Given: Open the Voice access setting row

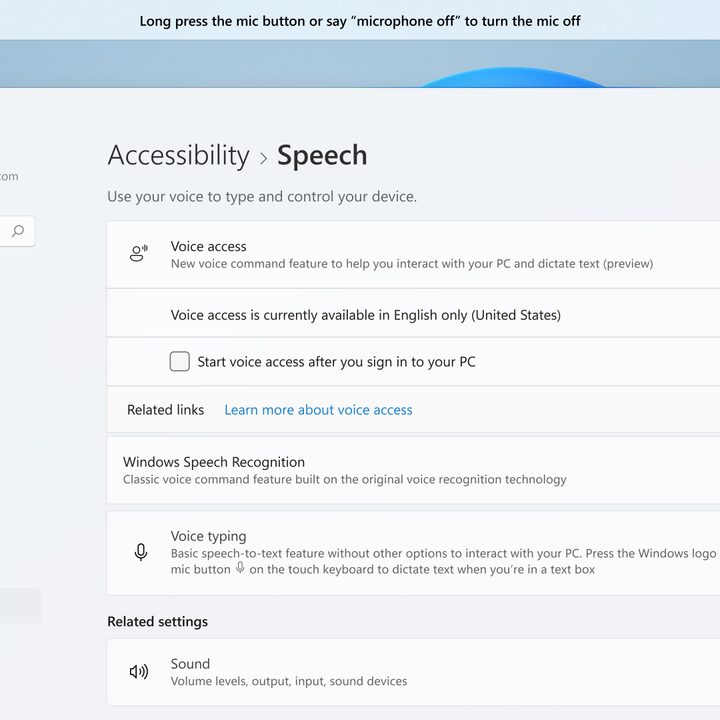Looking at the screenshot, I should pos(413,255).
